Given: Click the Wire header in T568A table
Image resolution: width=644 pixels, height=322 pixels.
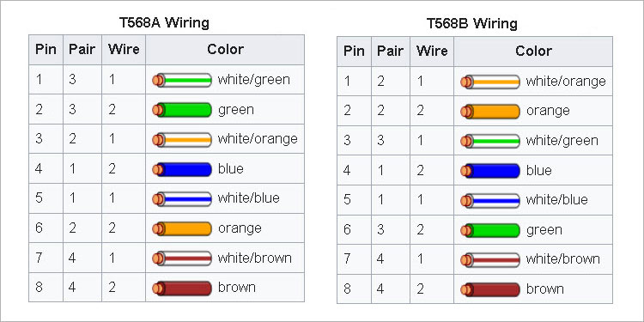Looking at the screenshot, I should (x=124, y=50).
